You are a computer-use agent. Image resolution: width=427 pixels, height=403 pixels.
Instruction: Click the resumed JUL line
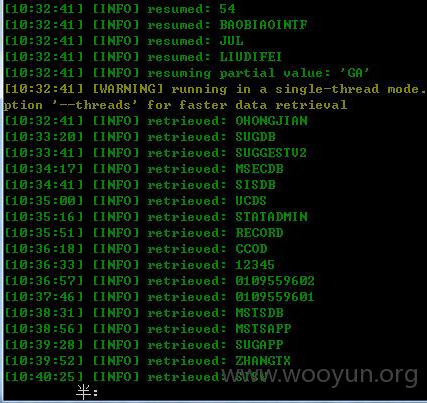pyautogui.click(x=124, y=41)
